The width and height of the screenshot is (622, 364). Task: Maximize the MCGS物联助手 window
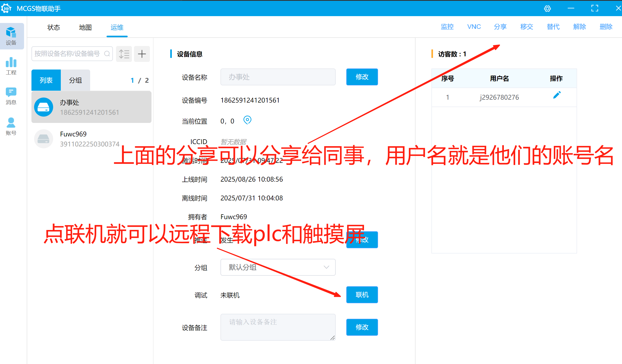(595, 8)
